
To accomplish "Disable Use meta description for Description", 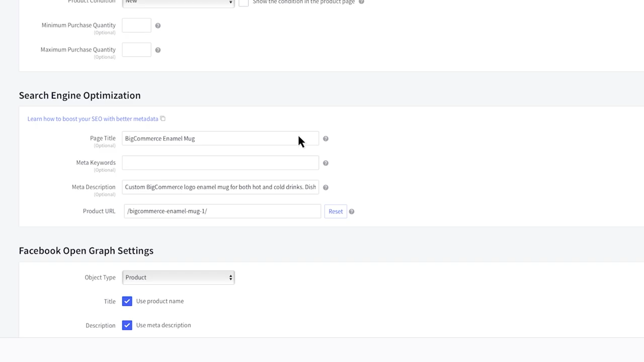I will tap(127, 325).
